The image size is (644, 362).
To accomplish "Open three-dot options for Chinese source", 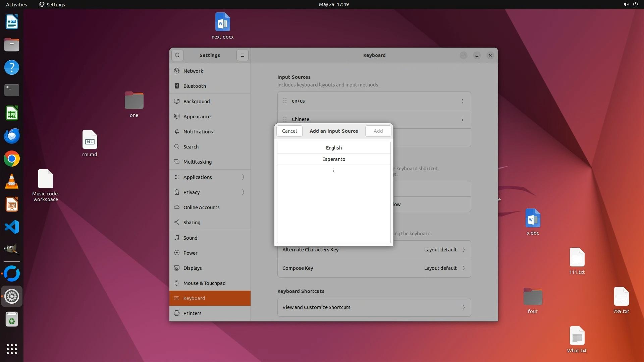I will pos(462,119).
